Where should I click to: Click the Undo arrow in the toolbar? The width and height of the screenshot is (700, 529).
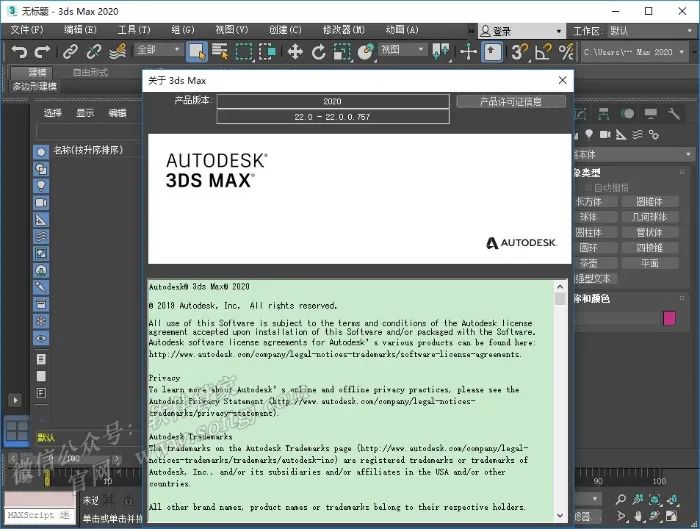tap(18, 51)
